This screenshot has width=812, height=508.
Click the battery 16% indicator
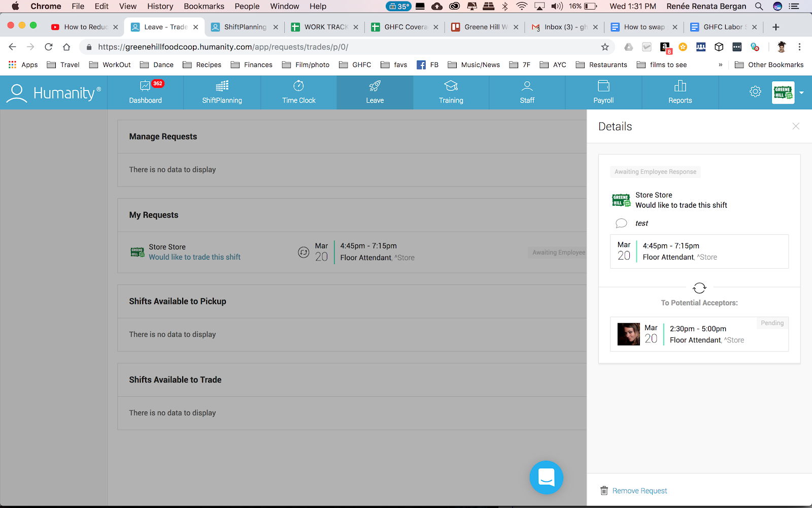pos(583,6)
